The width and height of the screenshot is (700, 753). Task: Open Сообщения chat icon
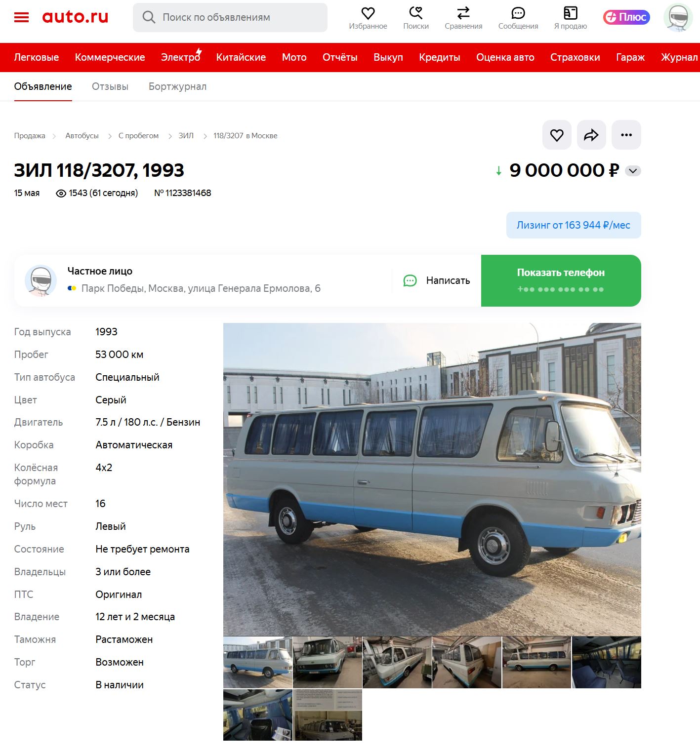click(518, 13)
